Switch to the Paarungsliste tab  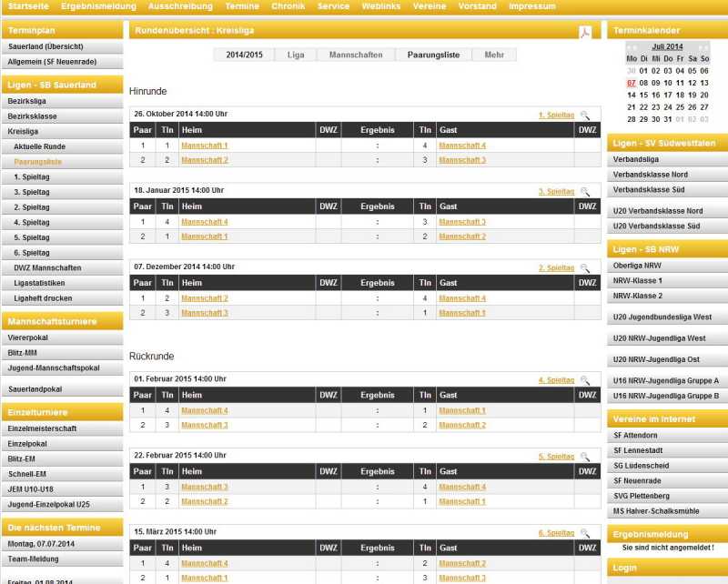(433, 55)
